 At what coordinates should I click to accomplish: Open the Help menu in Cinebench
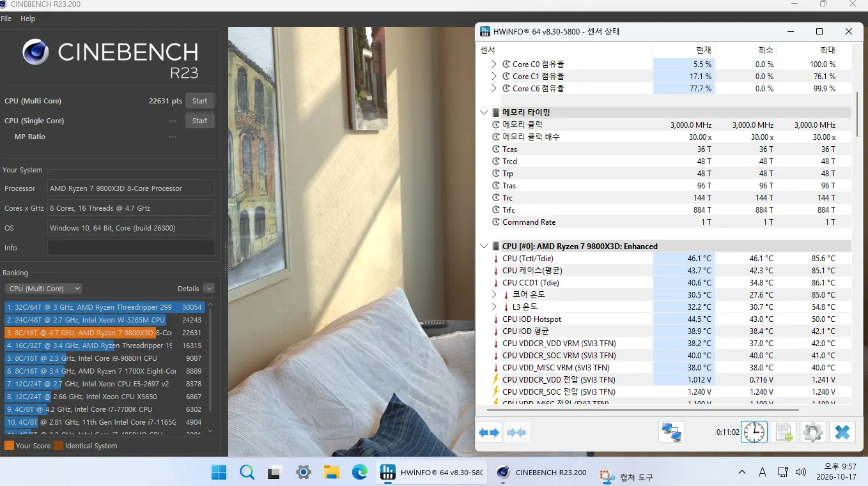[27, 19]
